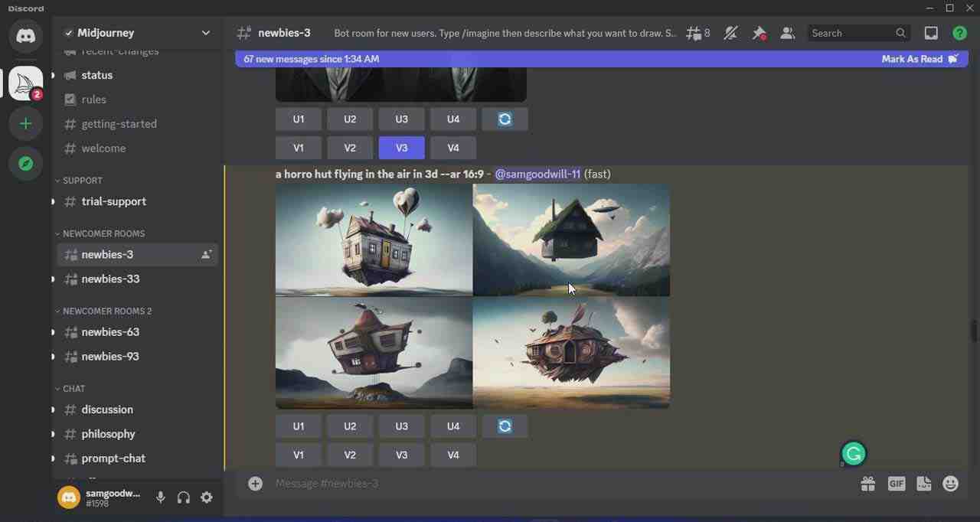Viewport: 980px width, 522px height.
Task: Mute your microphone icon
Action: (x=160, y=497)
